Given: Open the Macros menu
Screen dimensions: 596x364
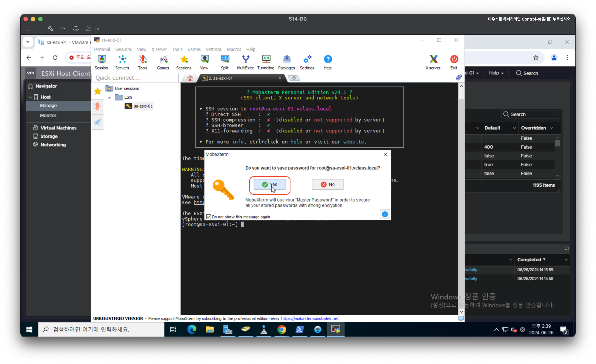Looking at the screenshot, I should coord(234,49).
